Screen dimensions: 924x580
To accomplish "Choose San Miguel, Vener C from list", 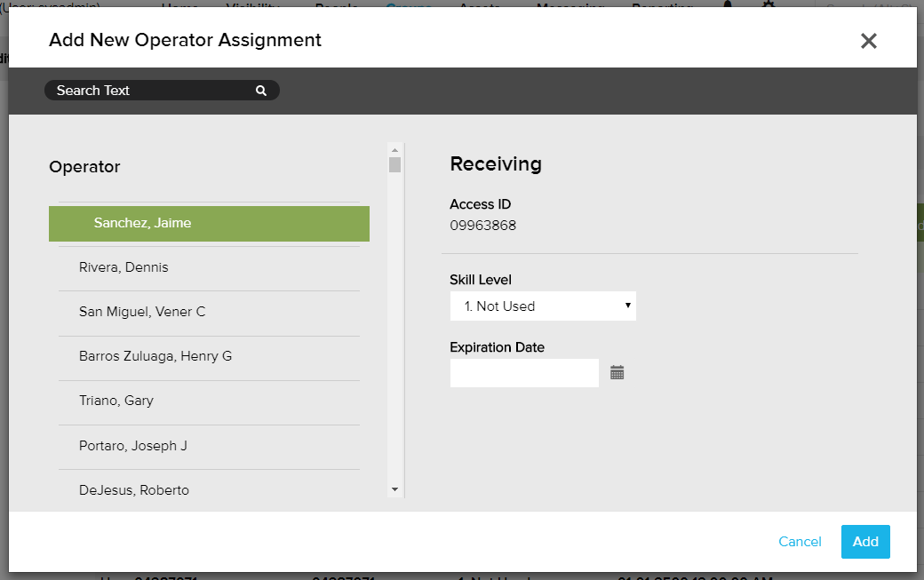I will [x=209, y=312].
